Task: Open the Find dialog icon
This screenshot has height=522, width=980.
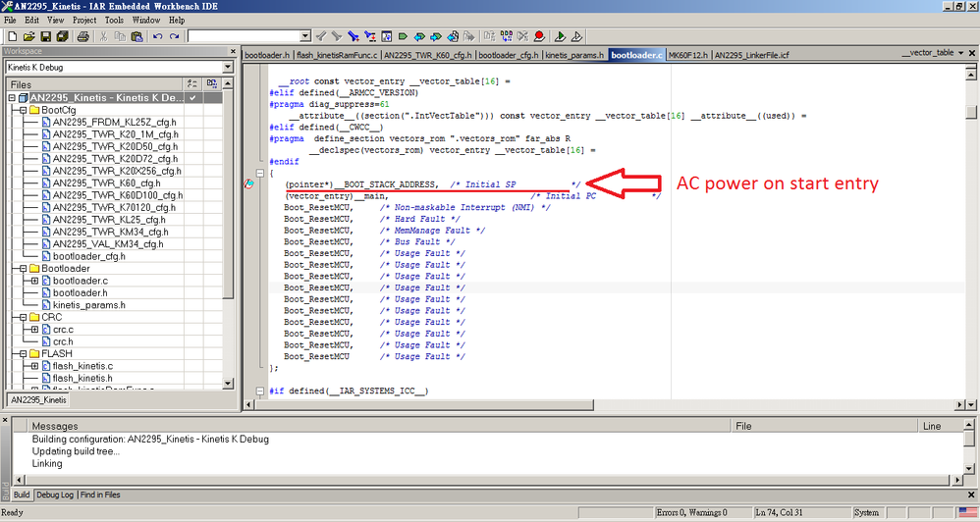Action: pos(354,37)
